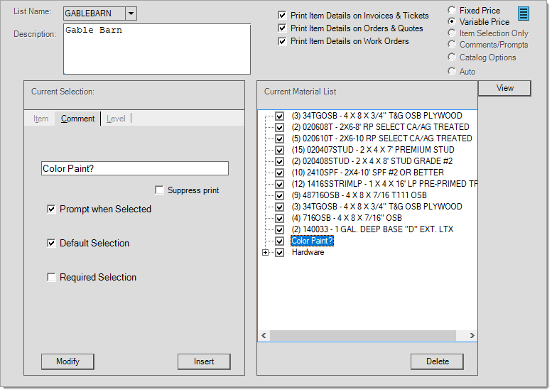This screenshot has height=392, width=552.
Task: Select the first (3) 34TGOSB T&G OSB PLYWOOD row
Action: pyautogui.click(x=377, y=116)
